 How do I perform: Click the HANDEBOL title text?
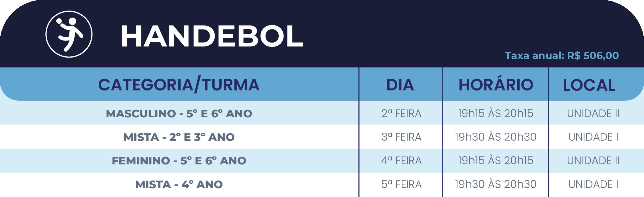(x=212, y=36)
